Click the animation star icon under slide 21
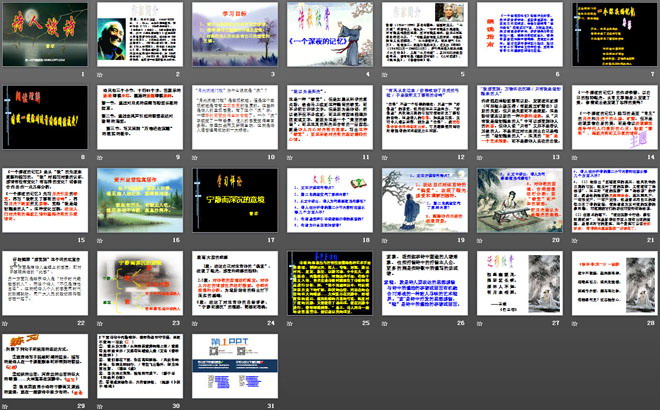This screenshot has width=660, height=410. pyautogui.click(x=575, y=240)
